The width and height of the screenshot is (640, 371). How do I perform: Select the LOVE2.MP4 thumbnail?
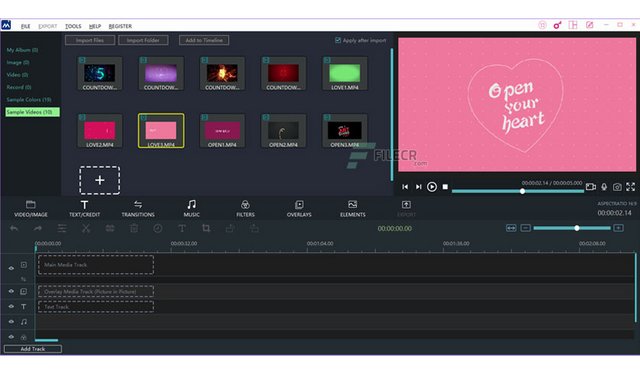pyautogui.click(x=100, y=131)
